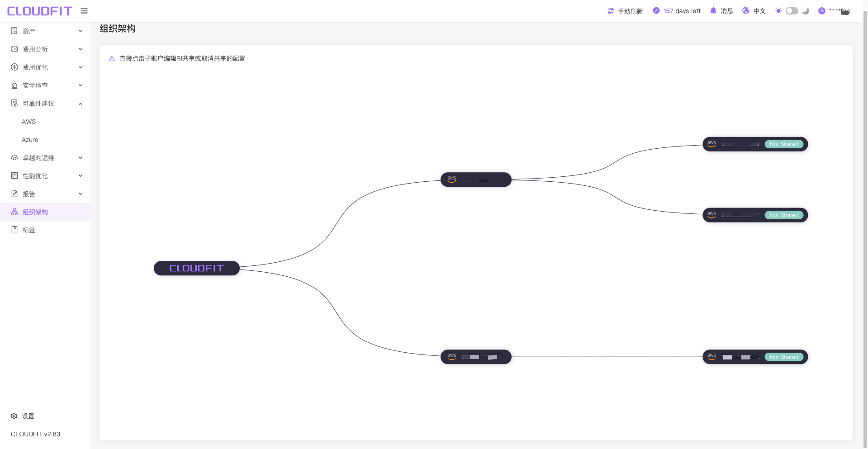The width and height of the screenshot is (868, 449).
Task: Expand the 报告 chevron
Action: [81, 194]
